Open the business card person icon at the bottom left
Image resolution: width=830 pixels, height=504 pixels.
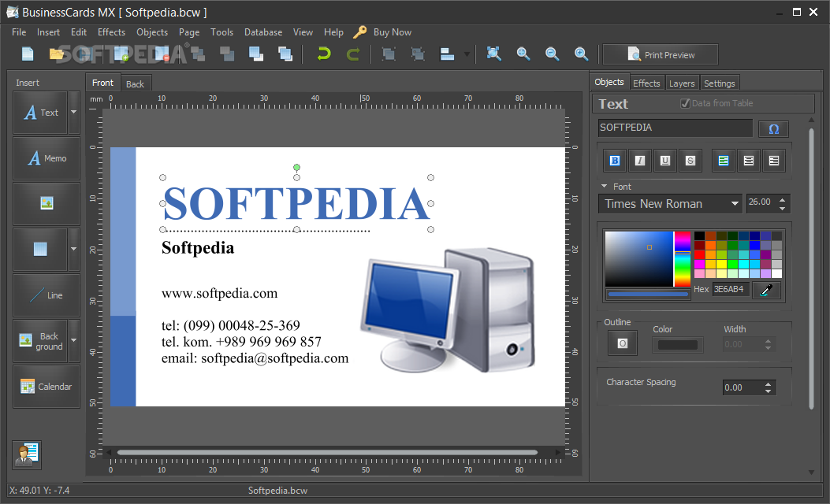(27, 455)
